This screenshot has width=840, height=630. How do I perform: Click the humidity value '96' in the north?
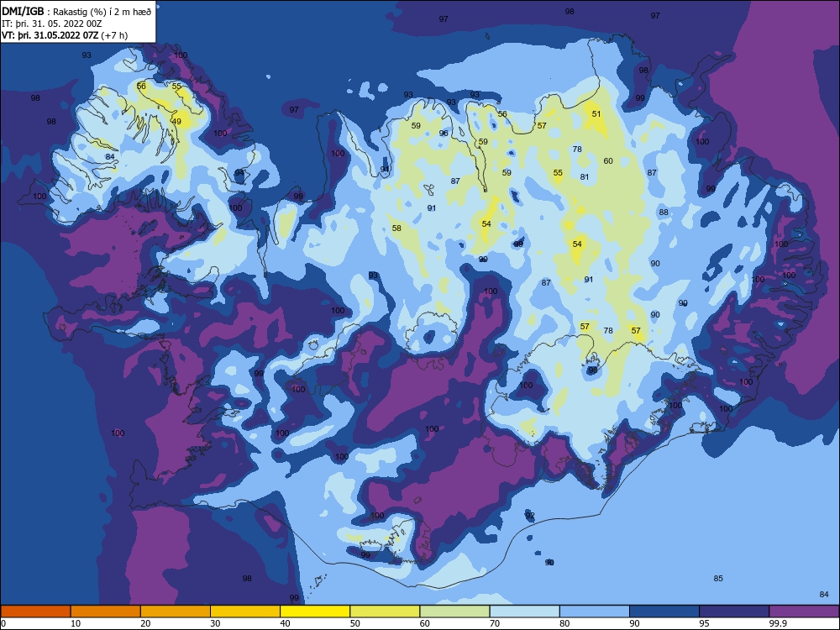[x=444, y=134]
